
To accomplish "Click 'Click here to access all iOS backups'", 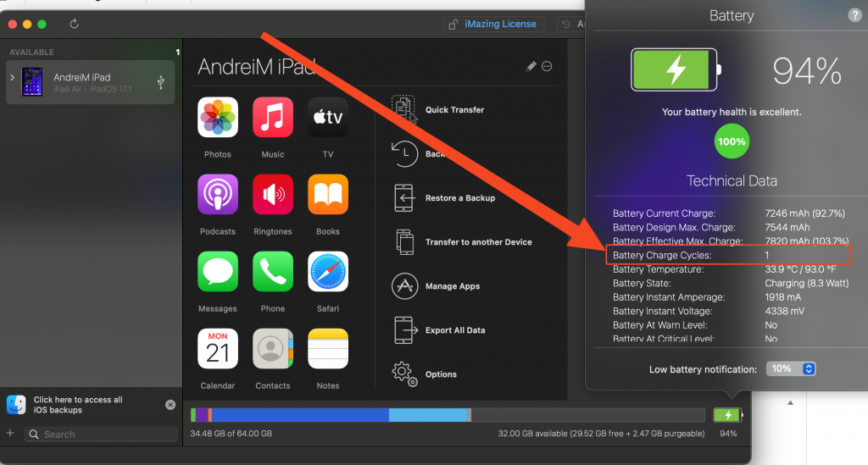I will point(78,405).
